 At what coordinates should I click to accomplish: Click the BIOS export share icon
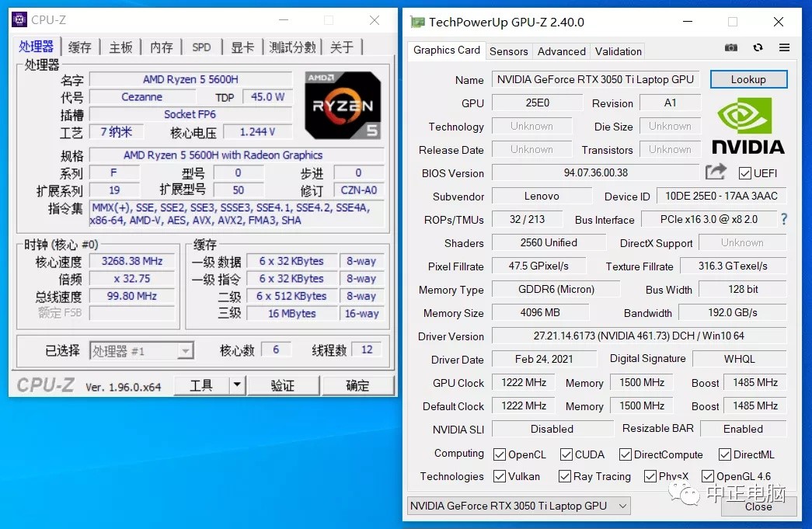[716, 172]
